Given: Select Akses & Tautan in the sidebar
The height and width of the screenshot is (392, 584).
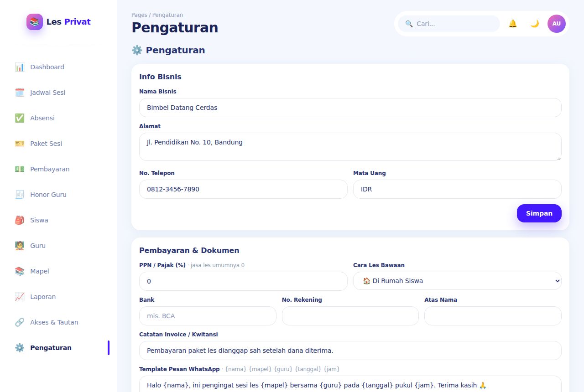Looking at the screenshot, I should [58, 322].
